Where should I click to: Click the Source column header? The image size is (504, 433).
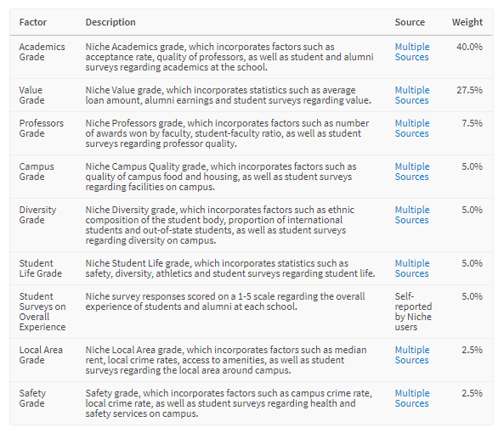coord(410,22)
